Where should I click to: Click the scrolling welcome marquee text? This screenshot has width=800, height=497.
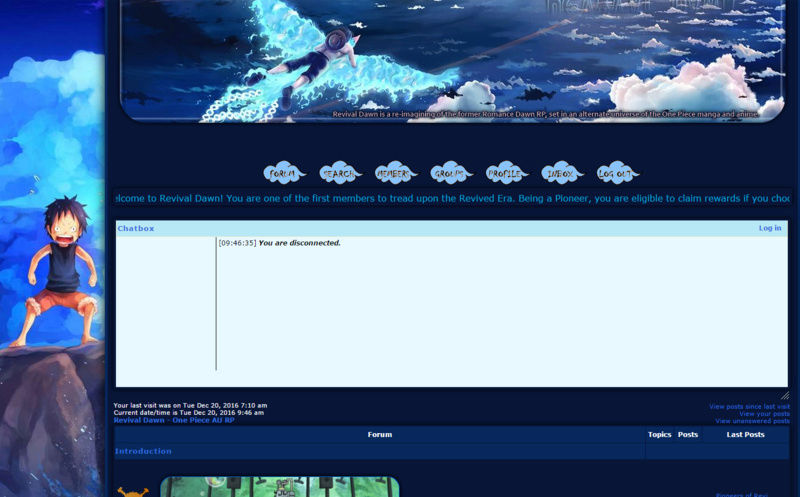click(x=452, y=198)
